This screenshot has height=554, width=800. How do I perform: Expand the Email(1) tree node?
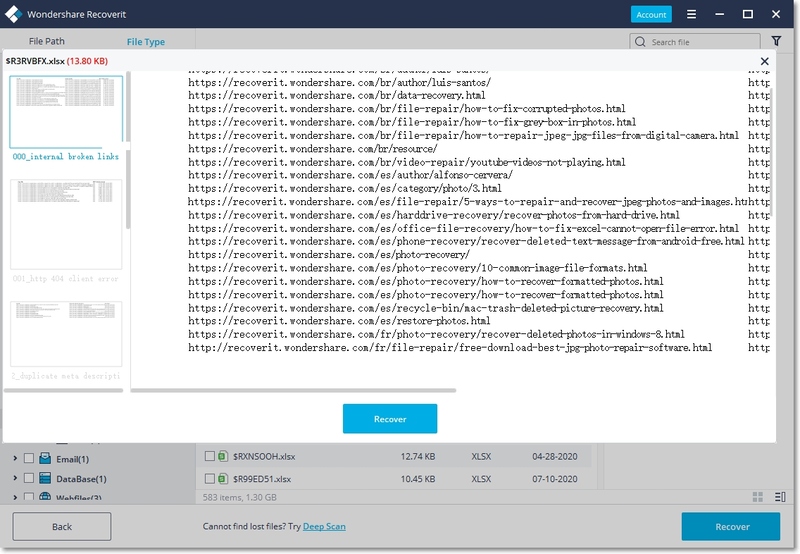pos(15,458)
